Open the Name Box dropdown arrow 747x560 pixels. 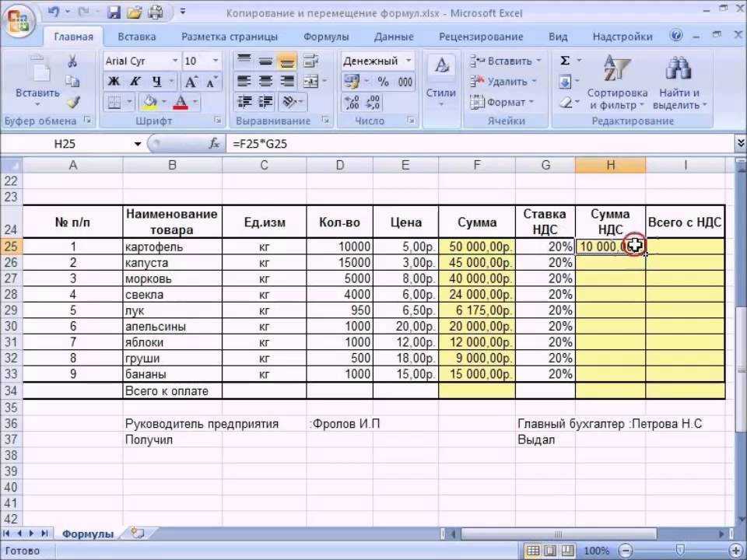click(x=138, y=144)
